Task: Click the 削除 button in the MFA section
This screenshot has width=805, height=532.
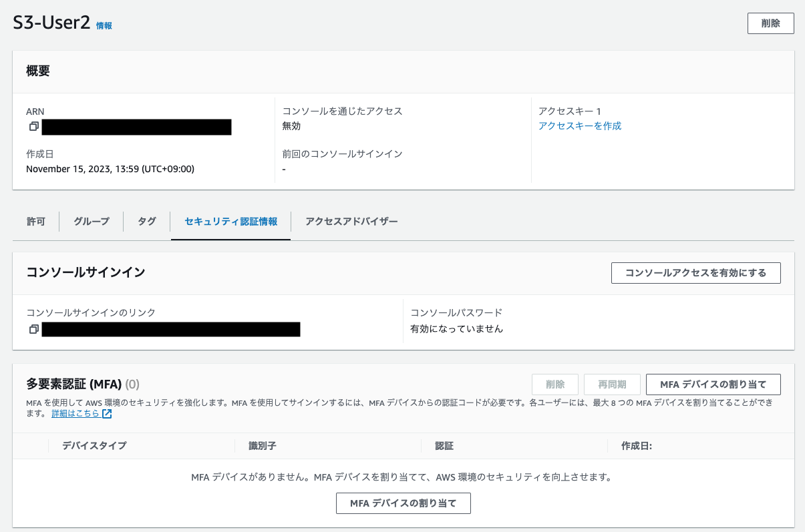Action: [554, 384]
